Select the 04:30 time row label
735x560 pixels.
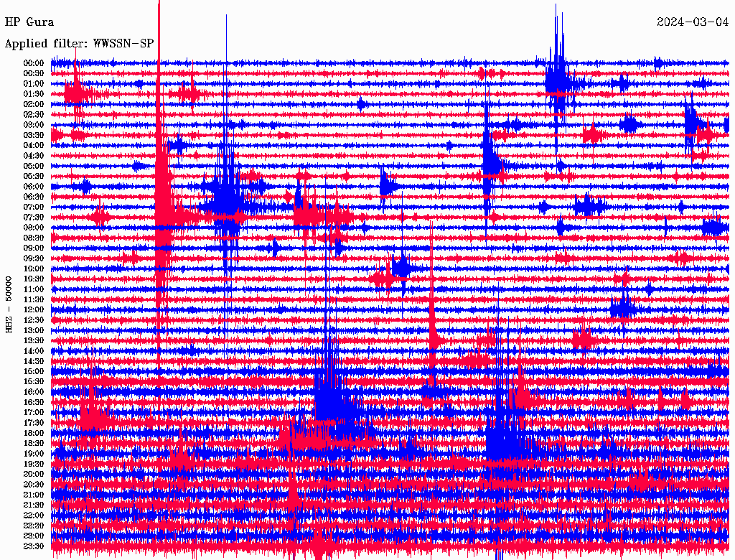click(x=33, y=156)
